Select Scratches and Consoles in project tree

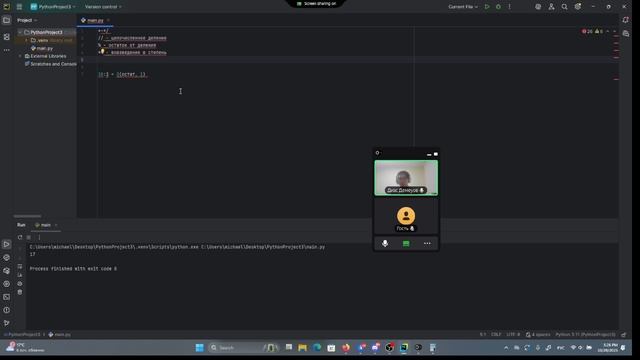51,64
